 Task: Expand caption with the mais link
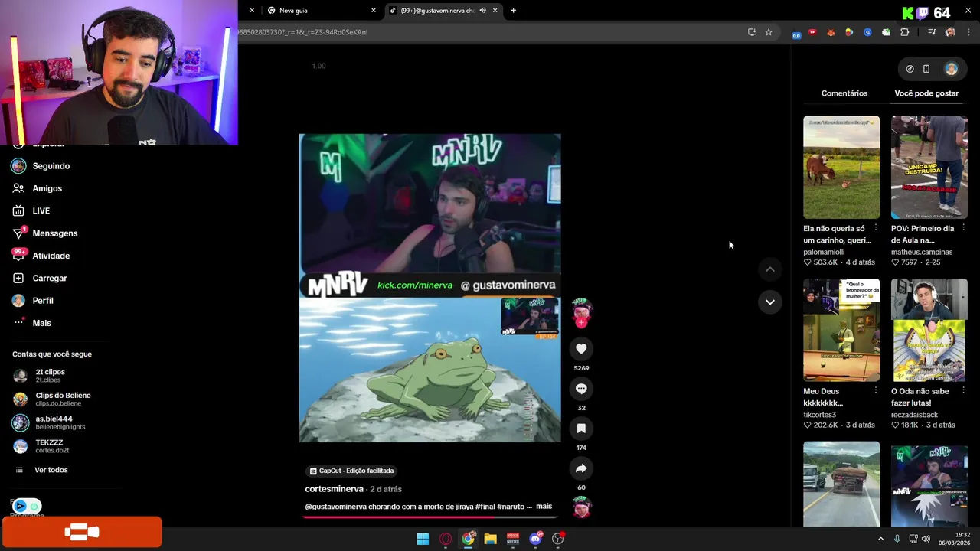544,507
